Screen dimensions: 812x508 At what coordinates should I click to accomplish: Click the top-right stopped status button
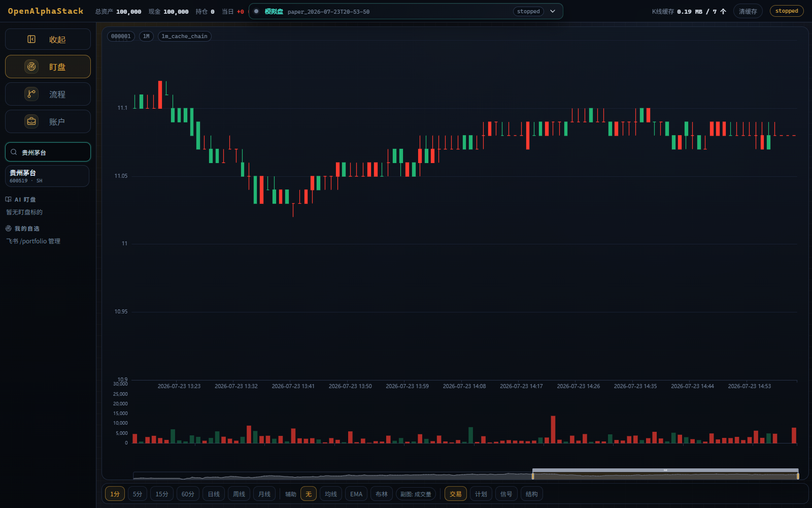click(x=787, y=11)
